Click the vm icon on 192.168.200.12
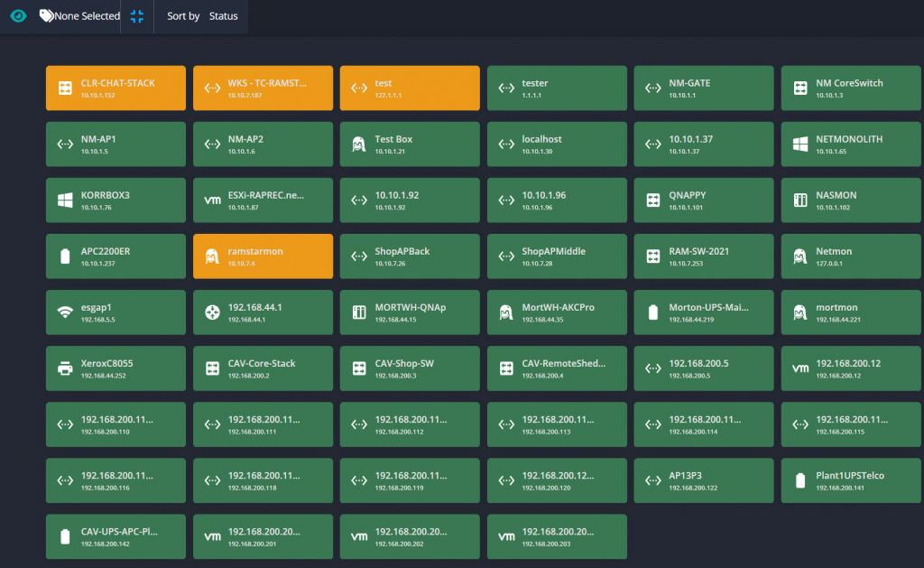 tap(800, 368)
